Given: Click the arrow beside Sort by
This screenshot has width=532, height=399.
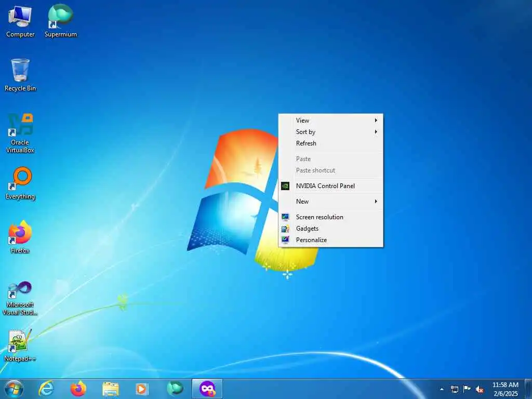Looking at the screenshot, I should (376, 132).
